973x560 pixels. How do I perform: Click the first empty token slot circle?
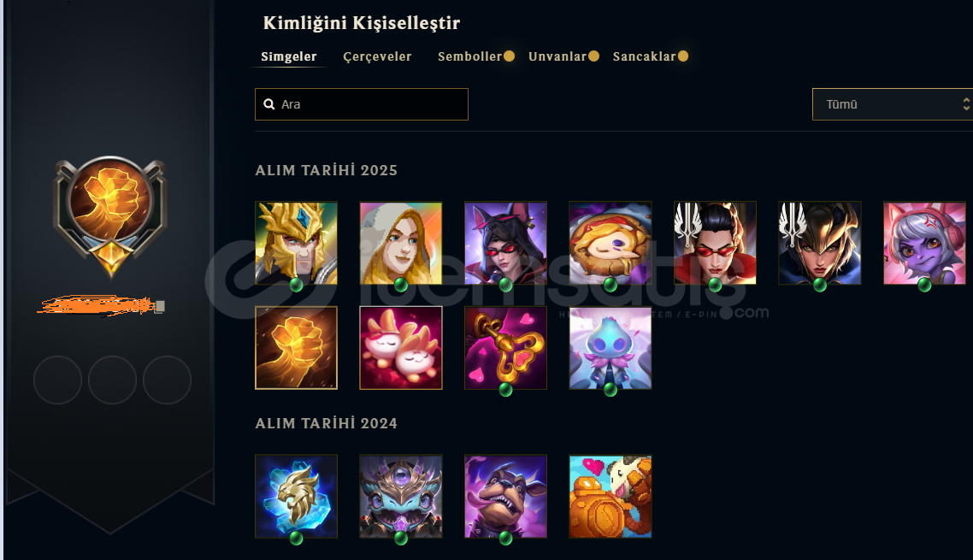(57, 380)
